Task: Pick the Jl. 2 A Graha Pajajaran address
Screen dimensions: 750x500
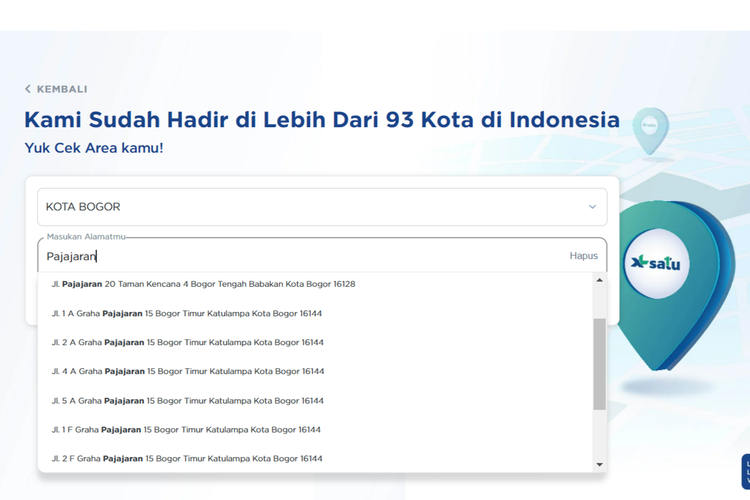Action: coord(188,342)
